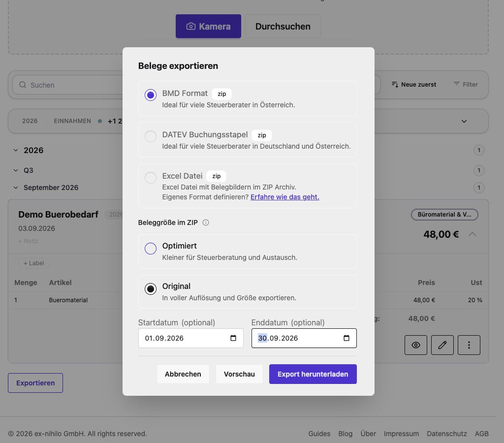The height and width of the screenshot is (443, 504).
Task: Add a label with + Label
Action: [34, 263]
